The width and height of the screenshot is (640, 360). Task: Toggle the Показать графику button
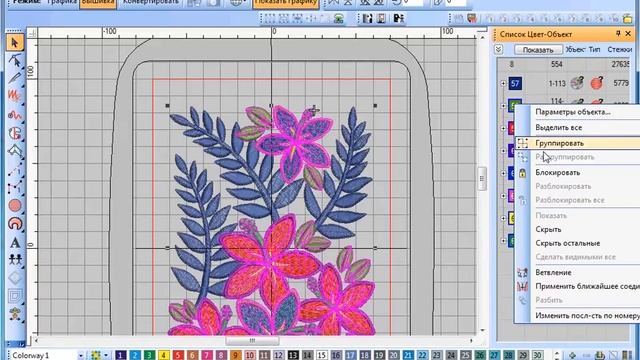pyautogui.click(x=286, y=2)
